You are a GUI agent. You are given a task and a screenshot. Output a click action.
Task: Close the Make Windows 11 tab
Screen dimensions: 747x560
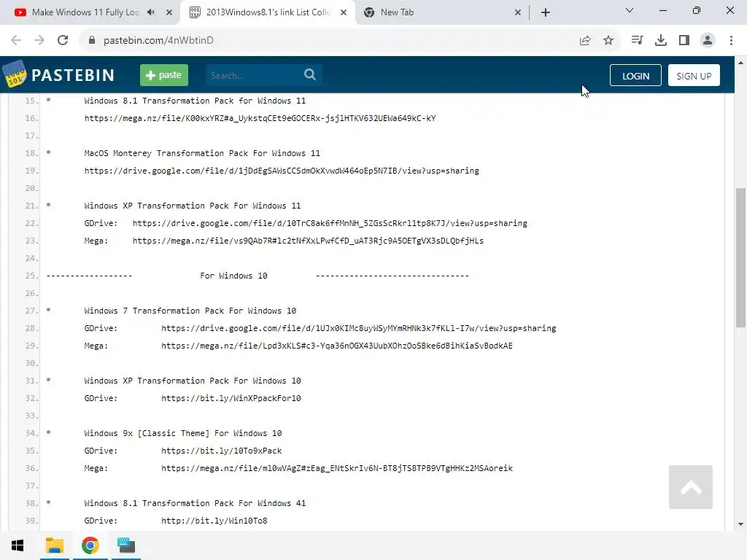[x=169, y=12]
